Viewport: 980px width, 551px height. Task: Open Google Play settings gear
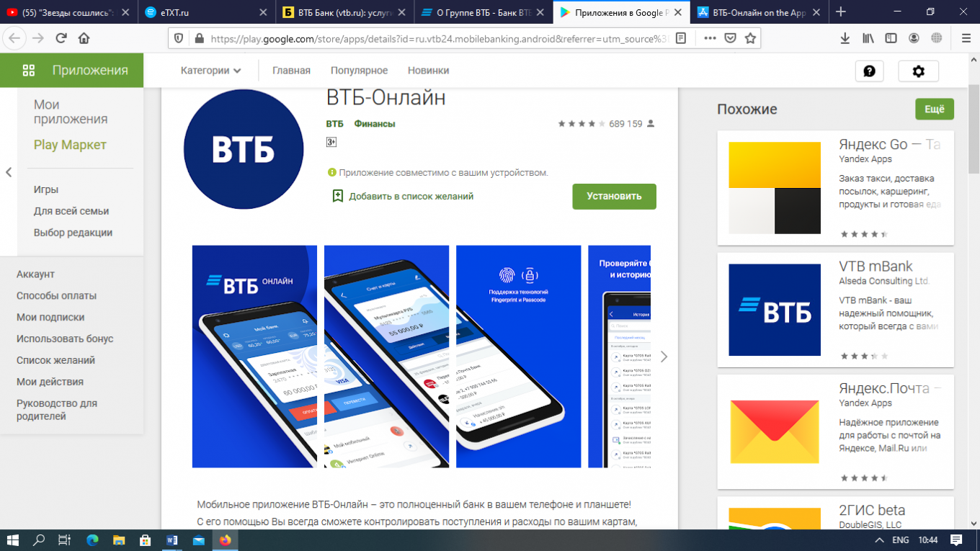918,71
